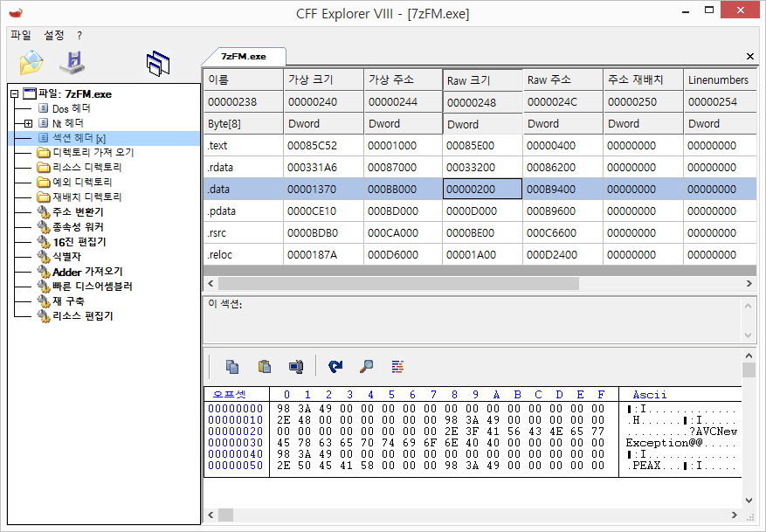Click the select-all monitor icon in hex toolbar

click(x=296, y=366)
